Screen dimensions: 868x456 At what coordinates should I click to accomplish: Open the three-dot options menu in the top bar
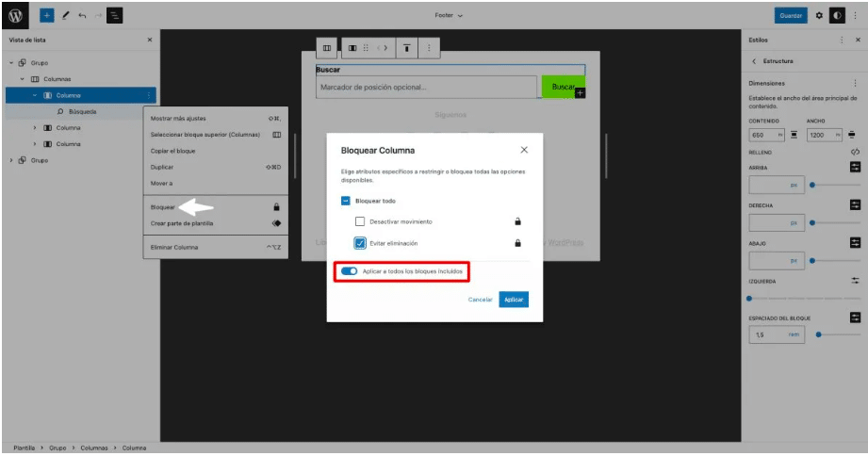point(855,15)
